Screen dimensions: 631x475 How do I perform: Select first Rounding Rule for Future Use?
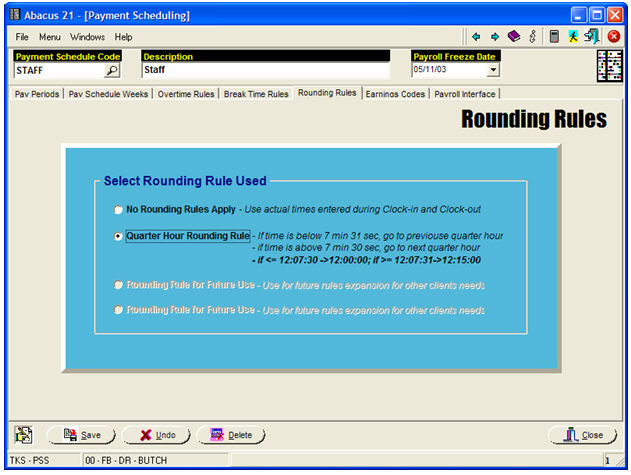pos(119,285)
